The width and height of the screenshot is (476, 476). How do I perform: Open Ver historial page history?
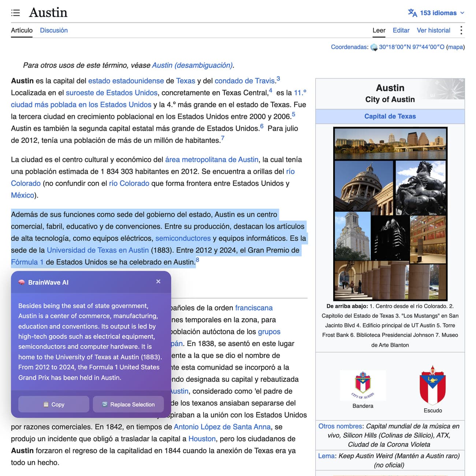(x=434, y=30)
